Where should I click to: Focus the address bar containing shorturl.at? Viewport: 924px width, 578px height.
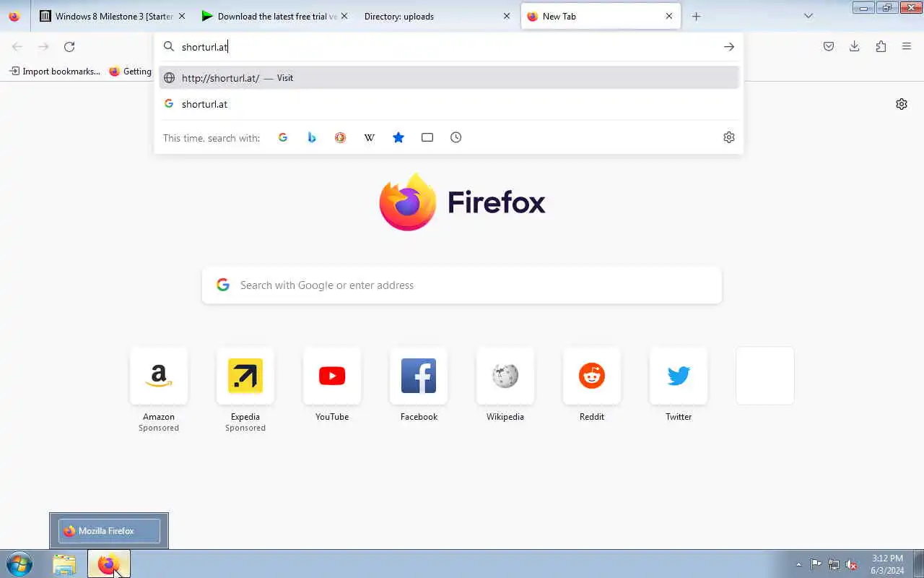click(448, 47)
